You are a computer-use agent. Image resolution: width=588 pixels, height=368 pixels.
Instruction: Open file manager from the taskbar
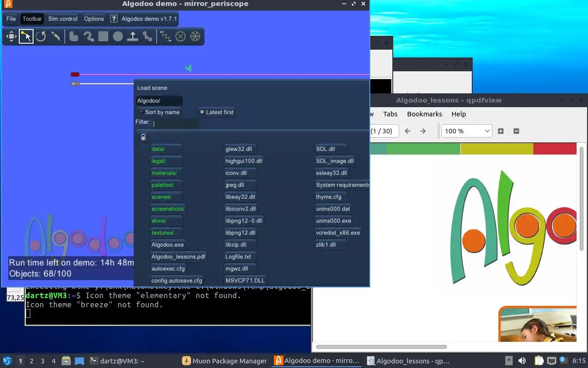pos(66,361)
